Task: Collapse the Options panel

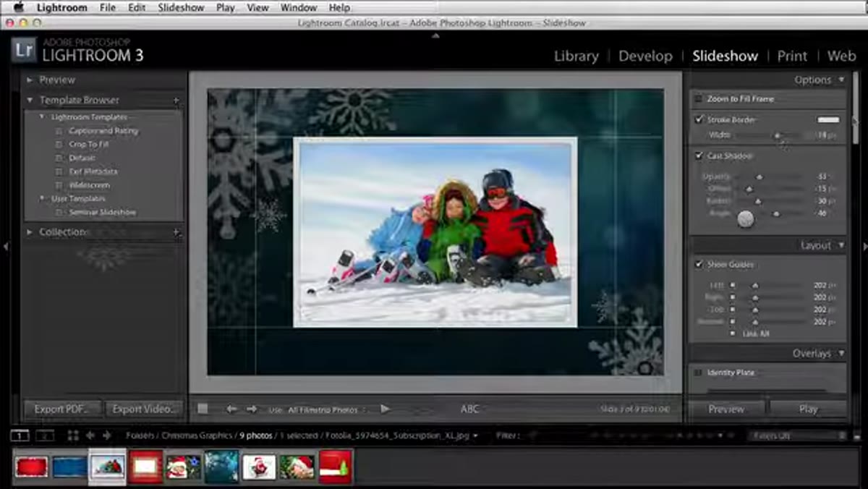Action: (x=841, y=80)
